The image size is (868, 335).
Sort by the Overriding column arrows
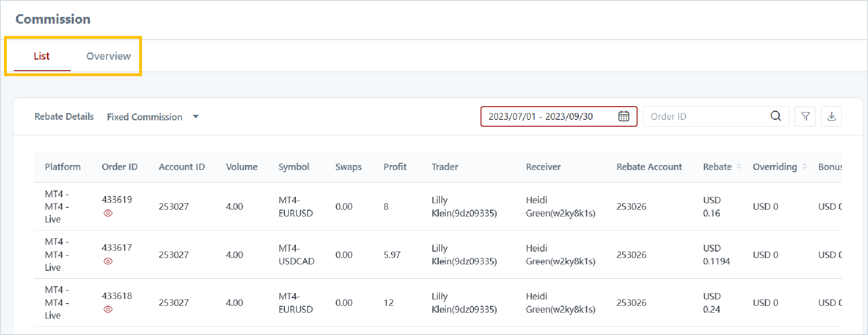tap(805, 167)
